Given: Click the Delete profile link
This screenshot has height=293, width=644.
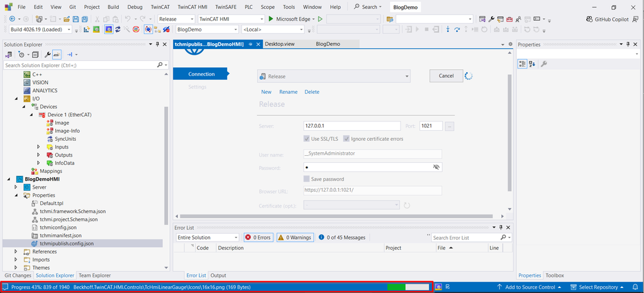Looking at the screenshot, I should [x=312, y=92].
